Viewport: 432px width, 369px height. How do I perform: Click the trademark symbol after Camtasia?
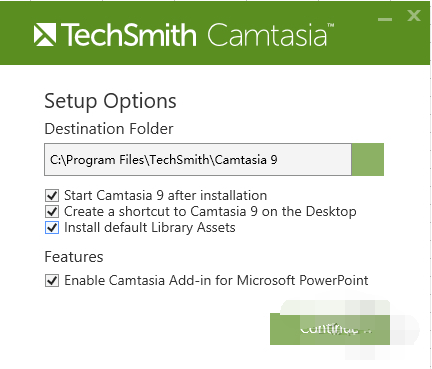330,25
